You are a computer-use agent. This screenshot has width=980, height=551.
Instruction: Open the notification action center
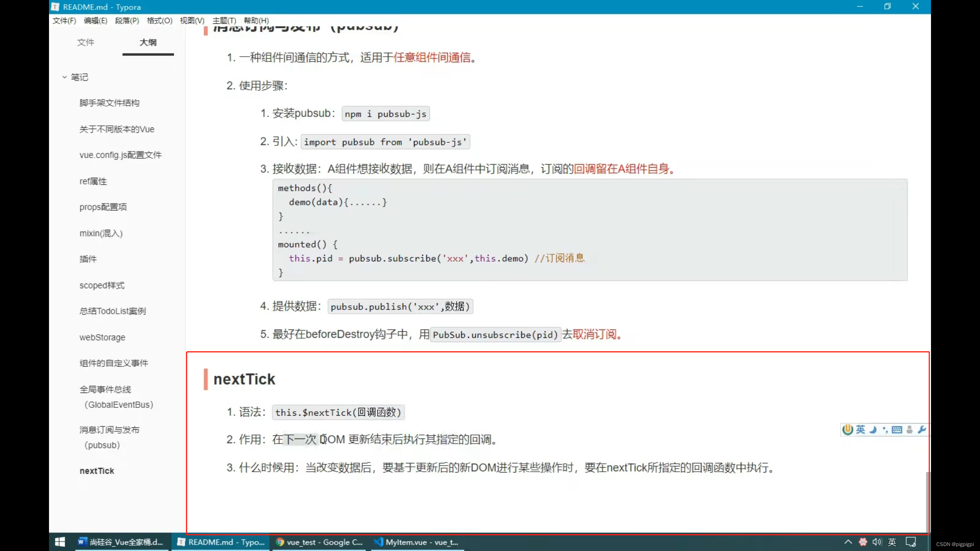[911, 542]
